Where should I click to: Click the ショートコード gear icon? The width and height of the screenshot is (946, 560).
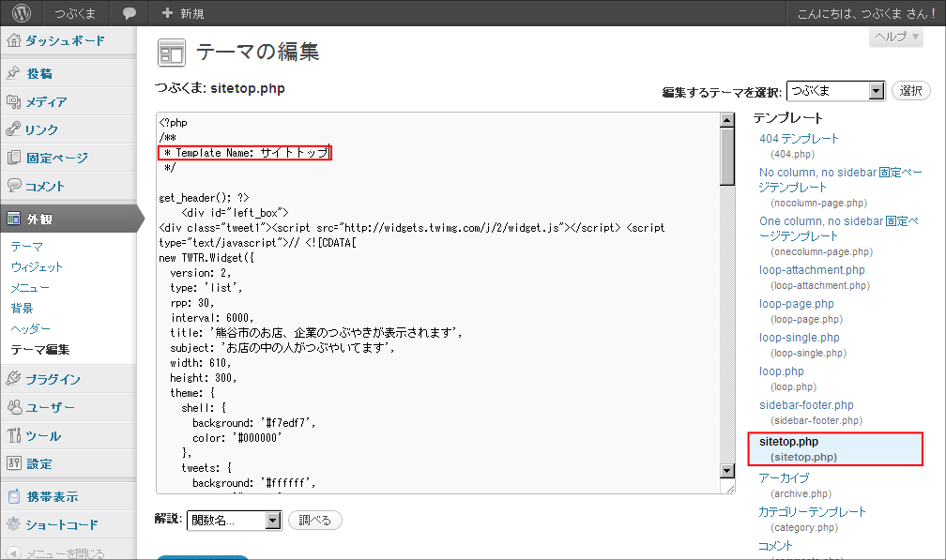coord(14,524)
